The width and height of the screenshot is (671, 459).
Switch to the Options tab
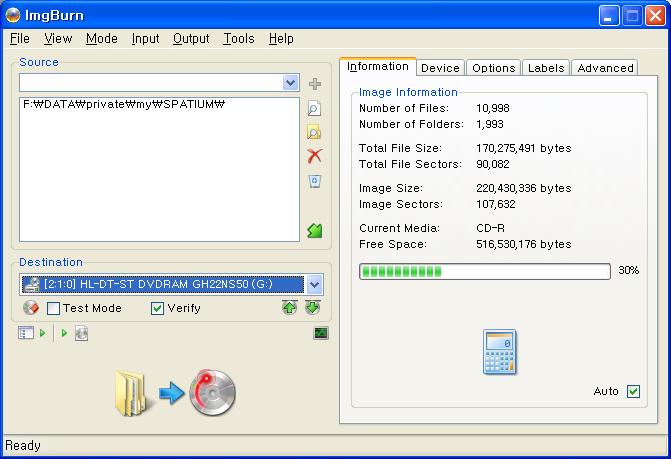[x=493, y=68]
